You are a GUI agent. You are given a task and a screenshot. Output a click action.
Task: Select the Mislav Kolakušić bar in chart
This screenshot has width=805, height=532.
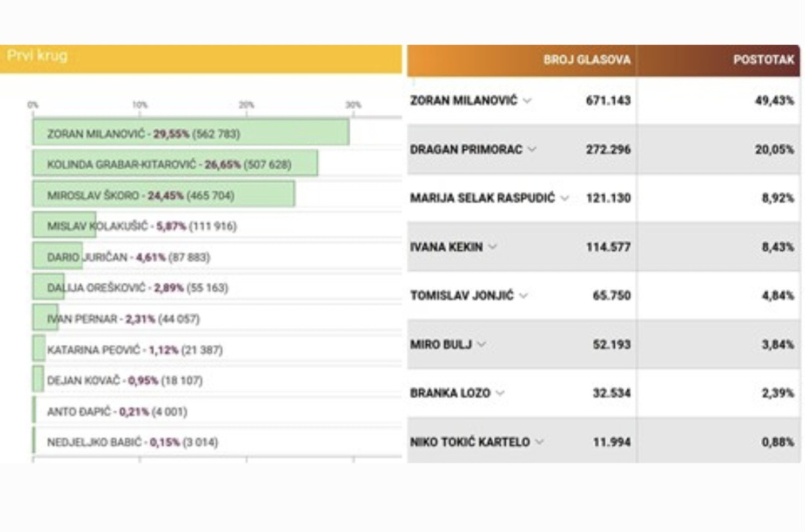coord(64,226)
